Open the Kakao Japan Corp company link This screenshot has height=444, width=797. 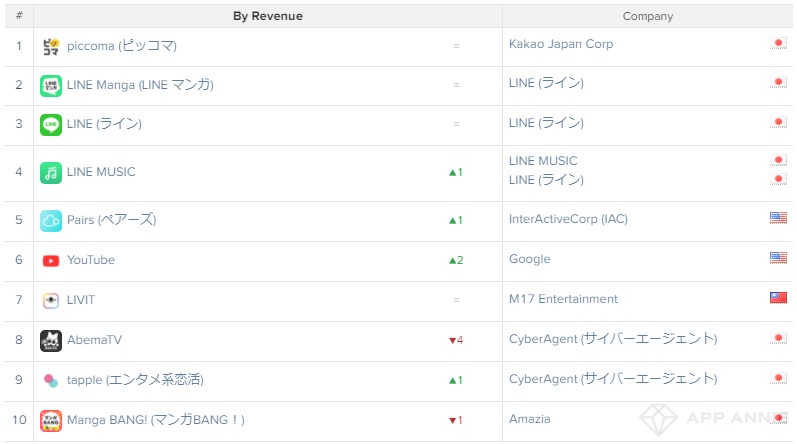[x=561, y=44]
